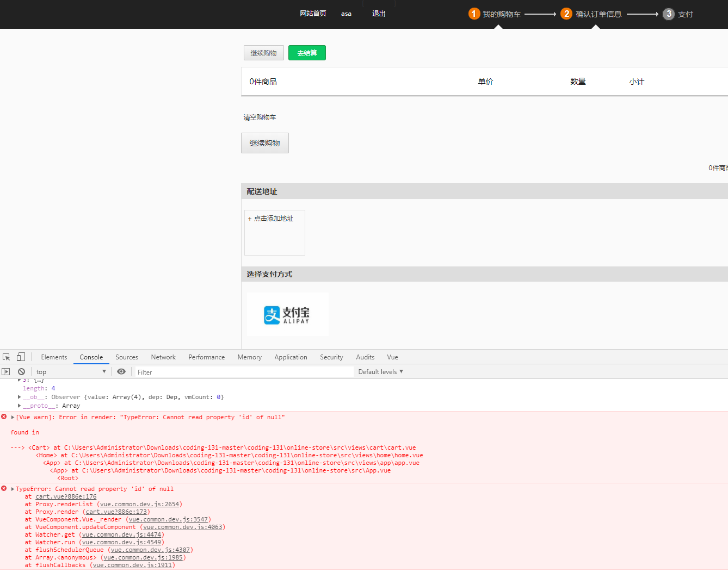Screen dimensions: 728x572
Task: Open cart.vue?886e:176 source link
Action: coord(66,497)
